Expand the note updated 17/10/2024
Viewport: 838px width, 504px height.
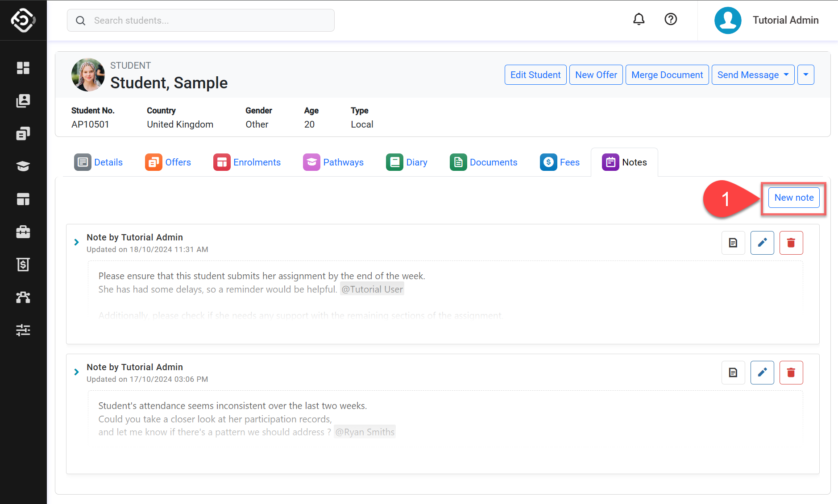76,372
